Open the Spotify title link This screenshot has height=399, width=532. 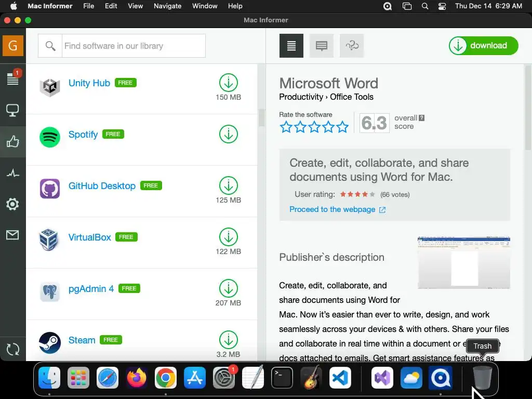click(x=83, y=135)
